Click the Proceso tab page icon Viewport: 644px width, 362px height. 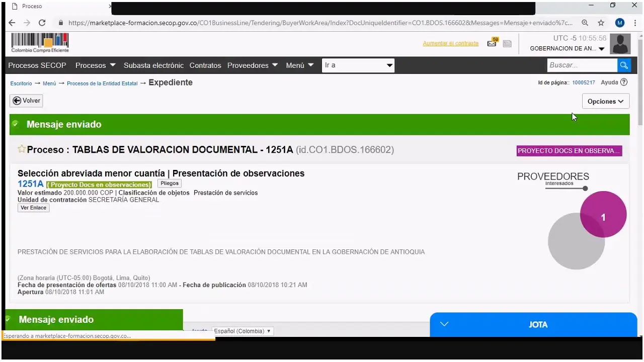[x=15, y=7]
